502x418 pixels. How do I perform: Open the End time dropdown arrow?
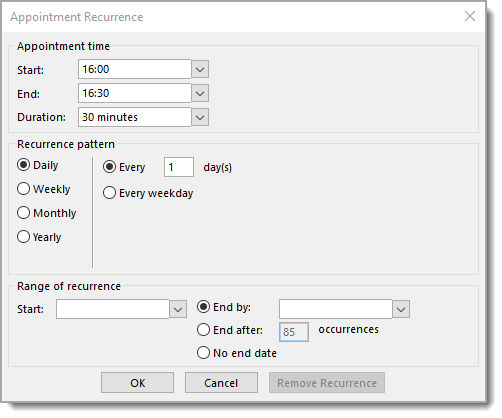[200, 93]
